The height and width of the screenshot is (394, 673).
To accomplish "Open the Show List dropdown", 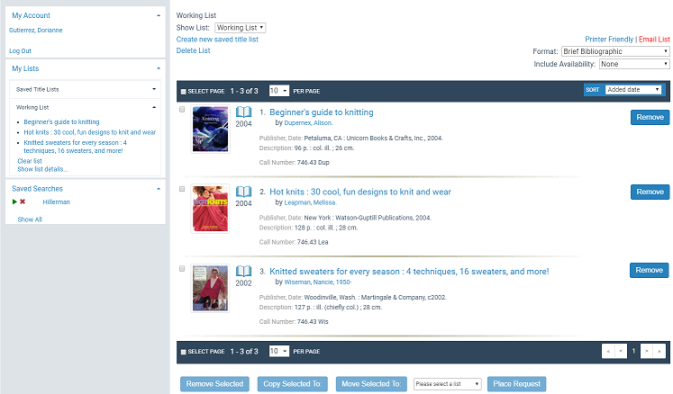I will click(x=240, y=27).
